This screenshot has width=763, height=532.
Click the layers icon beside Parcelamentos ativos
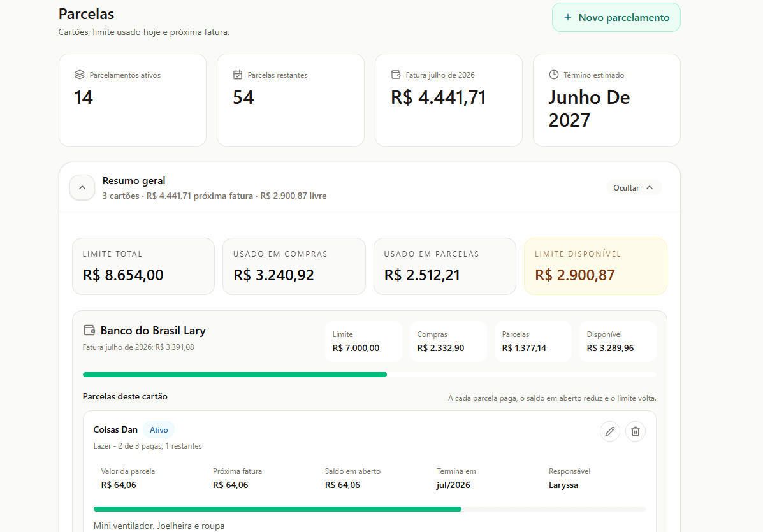pyautogui.click(x=80, y=75)
